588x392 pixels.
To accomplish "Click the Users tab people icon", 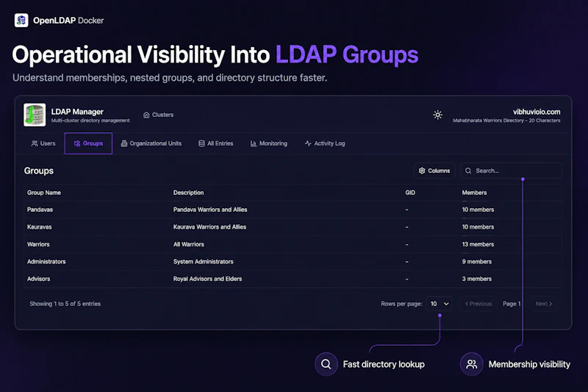I will [35, 143].
